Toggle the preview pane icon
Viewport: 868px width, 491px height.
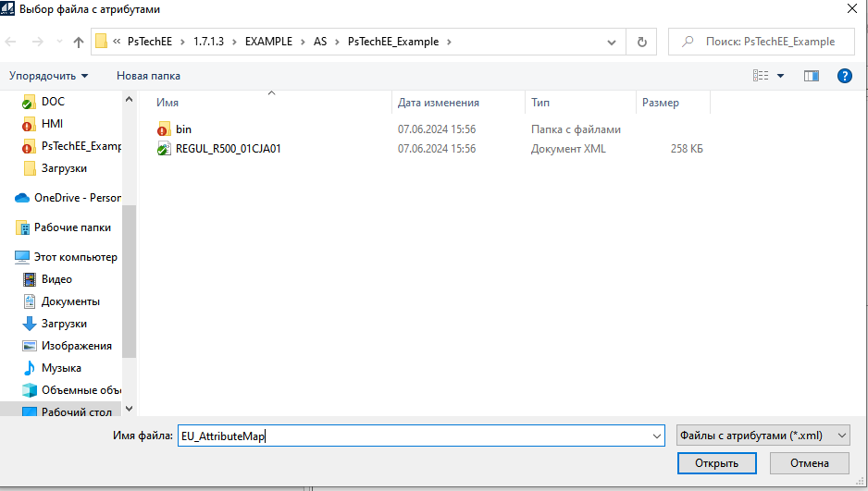[812, 76]
